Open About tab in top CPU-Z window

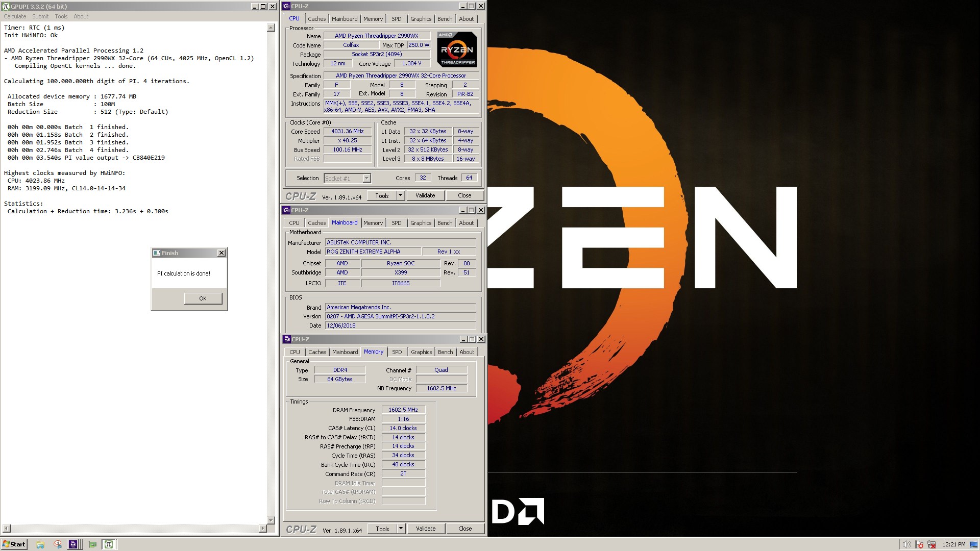(x=467, y=19)
